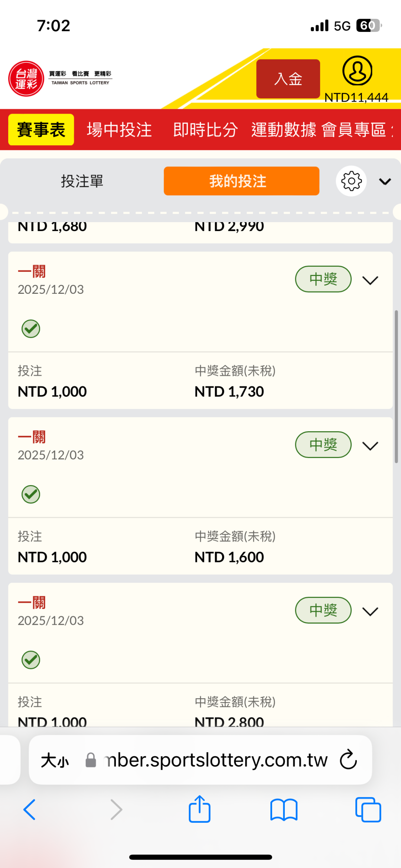Open Safari bookmarks book icon
The width and height of the screenshot is (401, 868).
coord(284,810)
